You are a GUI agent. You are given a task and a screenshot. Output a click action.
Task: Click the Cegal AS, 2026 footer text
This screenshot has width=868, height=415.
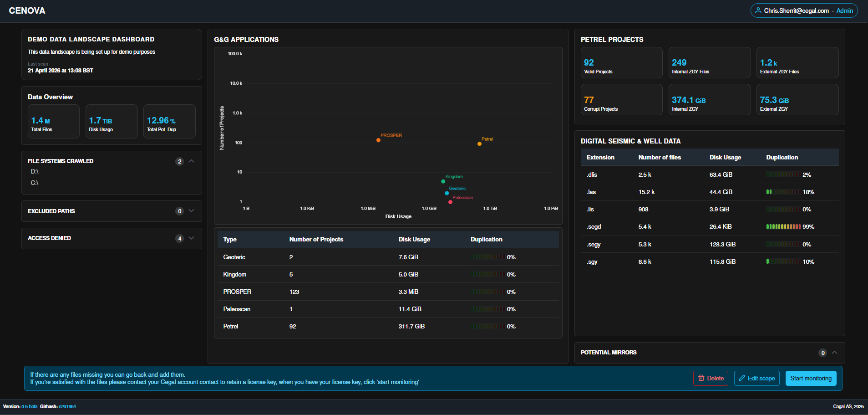pyautogui.click(x=848, y=406)
